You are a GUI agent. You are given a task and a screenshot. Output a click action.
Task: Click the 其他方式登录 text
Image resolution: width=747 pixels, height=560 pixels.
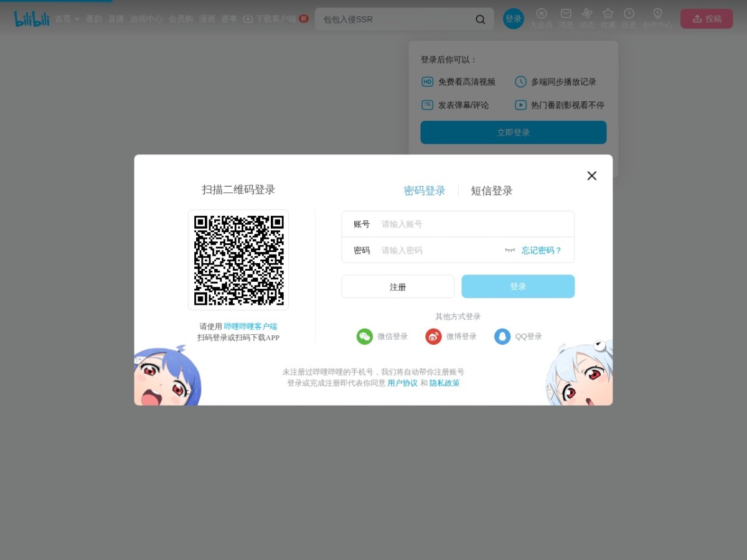pyautogui.click(x=458, y=317)
